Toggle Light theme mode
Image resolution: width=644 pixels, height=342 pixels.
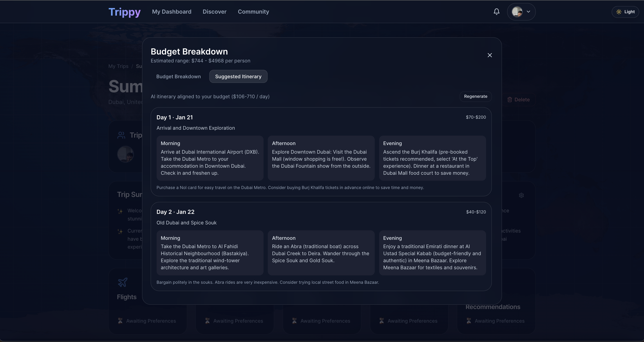click(x=625, y=12)
